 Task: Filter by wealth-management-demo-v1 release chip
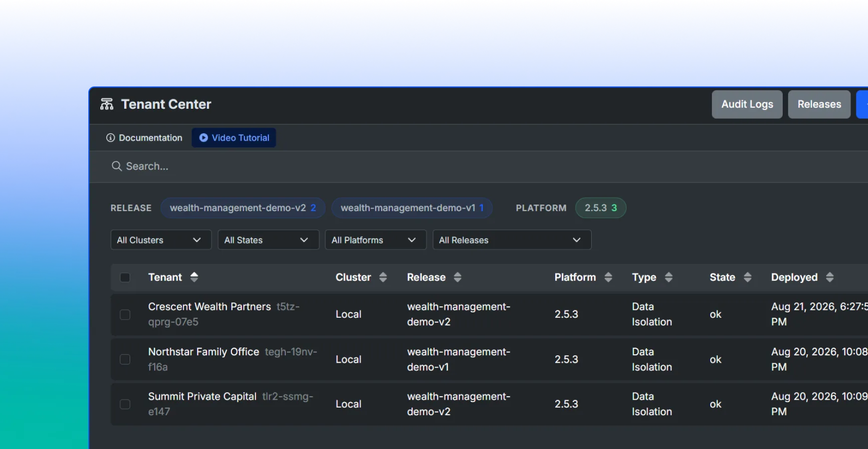pos(412,208)
